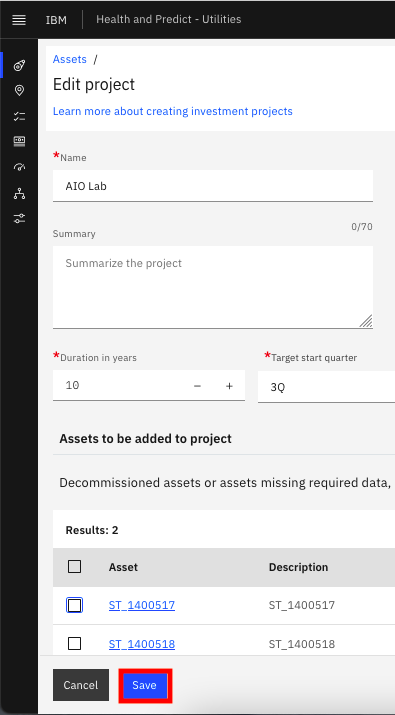The height and width of the screenshot is (715, 395).
Task: Decrease duration with the minus button
Action: click(198, 386)
